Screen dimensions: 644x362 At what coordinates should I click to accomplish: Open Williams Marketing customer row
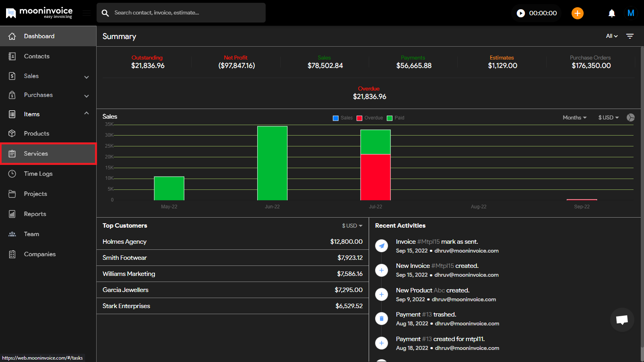tap(233, 274)
